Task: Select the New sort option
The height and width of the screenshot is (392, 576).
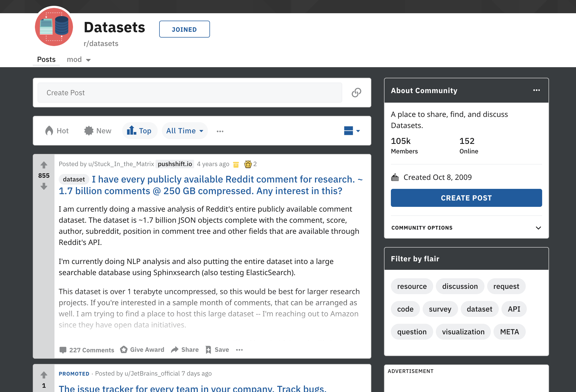Action: [98, 131]
